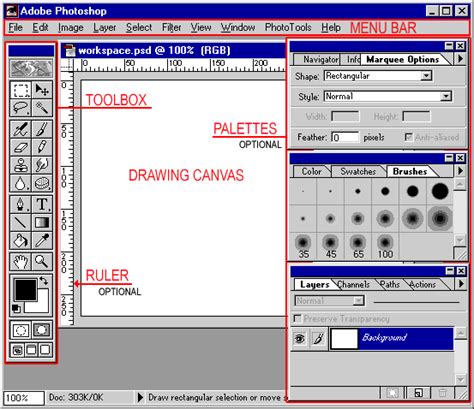This screenshot has width=474, height=409.
Task: Select the Background layer thumbnail
Action: pos(344,339)
